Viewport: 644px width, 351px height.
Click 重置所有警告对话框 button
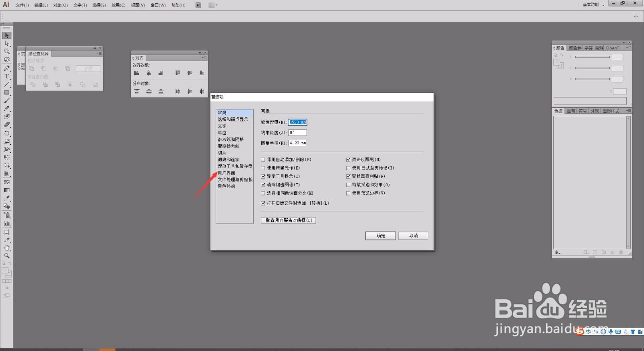tap(289, 220)
